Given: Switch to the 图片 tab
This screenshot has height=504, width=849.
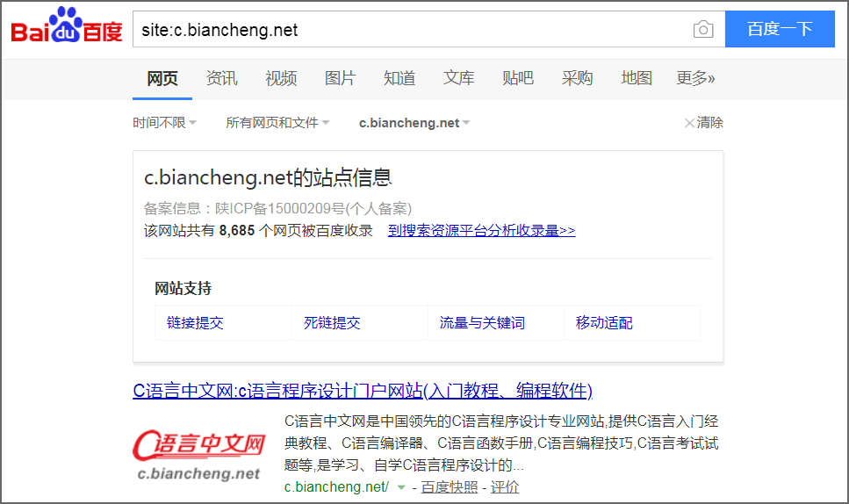Looking at the screenshot, I should 340,78.
